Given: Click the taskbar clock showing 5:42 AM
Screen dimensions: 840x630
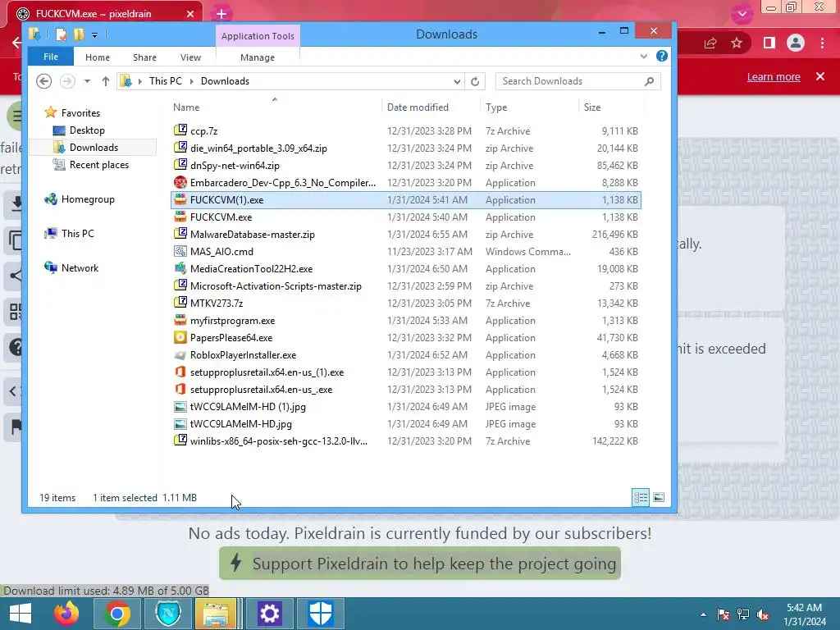Looking at the screenshot, I should 804,608.
